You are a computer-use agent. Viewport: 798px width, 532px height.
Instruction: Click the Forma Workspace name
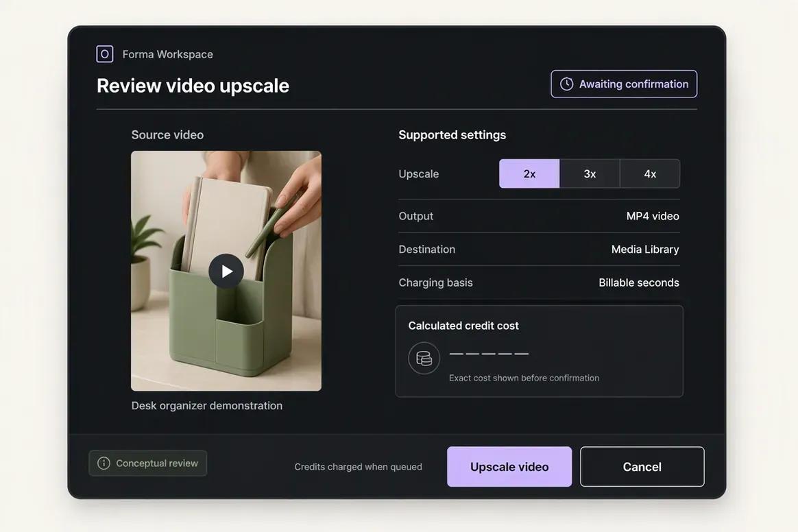167,54
